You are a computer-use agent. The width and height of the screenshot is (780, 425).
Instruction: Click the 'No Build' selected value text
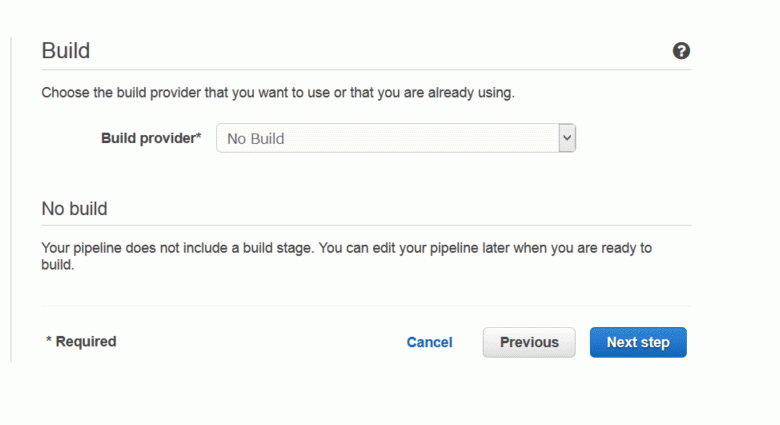tap(256, 138)
